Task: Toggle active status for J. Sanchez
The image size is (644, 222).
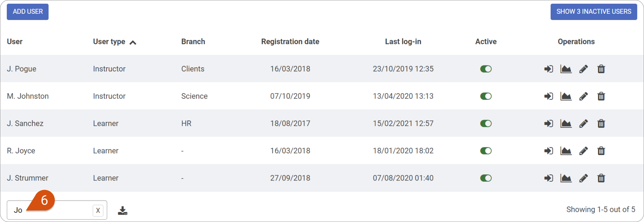Action: 486,124
